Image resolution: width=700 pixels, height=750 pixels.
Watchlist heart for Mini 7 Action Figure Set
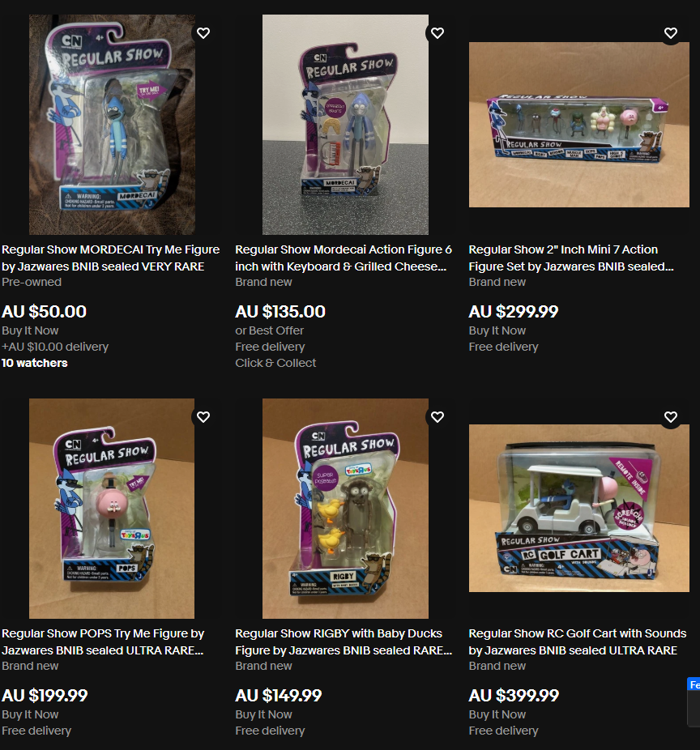pos(671,33)
